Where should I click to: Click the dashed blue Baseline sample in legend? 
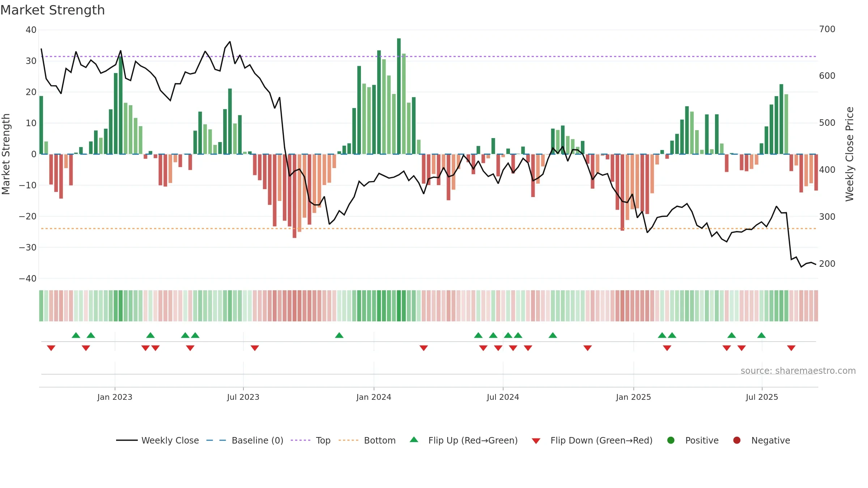click(216, 440)
